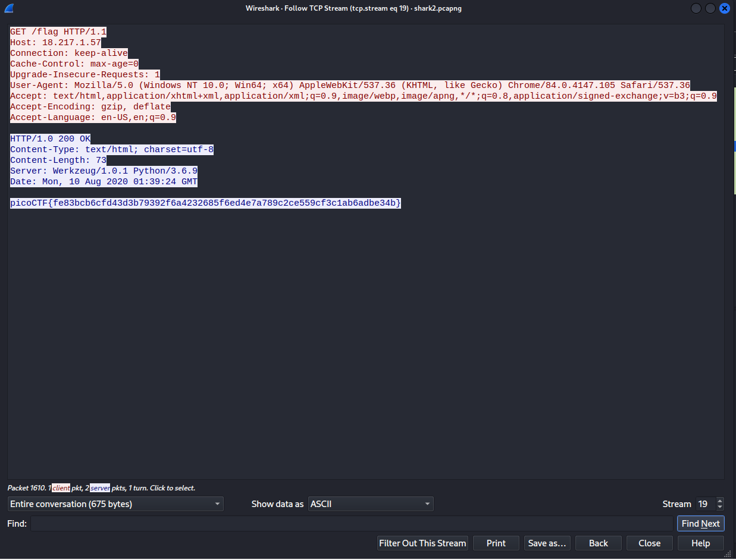
Task: Click the GET /flag HTTP/1.1 request line
Action: 58,32
